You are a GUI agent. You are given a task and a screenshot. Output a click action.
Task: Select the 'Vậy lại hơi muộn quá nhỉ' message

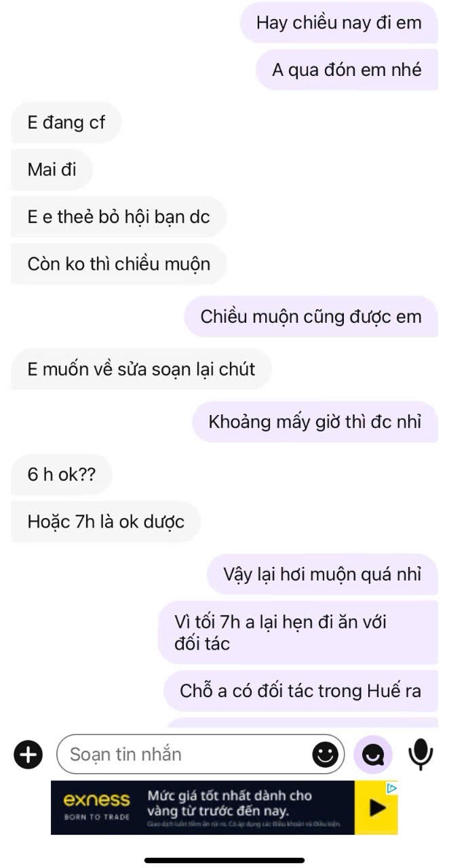[x=322, y=575]
